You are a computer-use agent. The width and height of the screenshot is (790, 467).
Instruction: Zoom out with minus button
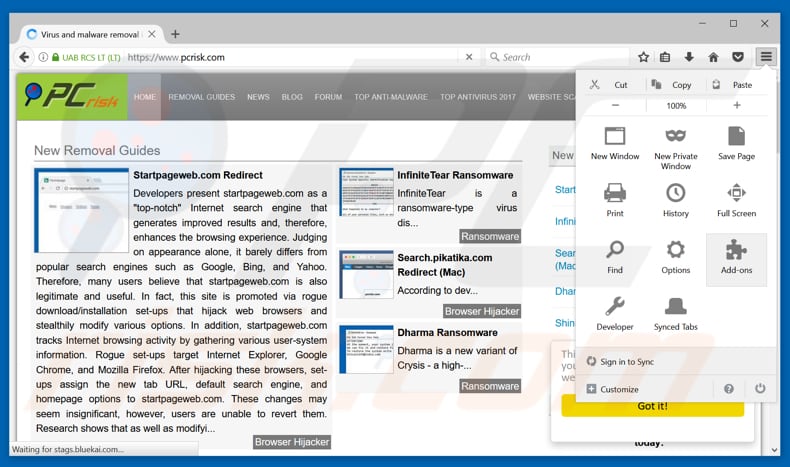click(x=615, y=105)
